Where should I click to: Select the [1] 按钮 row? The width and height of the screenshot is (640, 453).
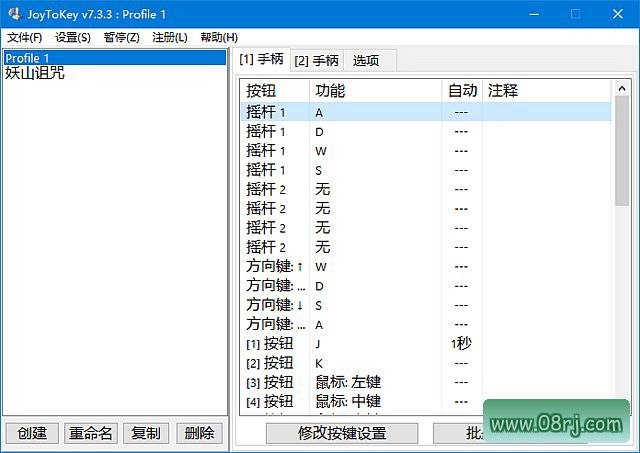click(426, 344)
